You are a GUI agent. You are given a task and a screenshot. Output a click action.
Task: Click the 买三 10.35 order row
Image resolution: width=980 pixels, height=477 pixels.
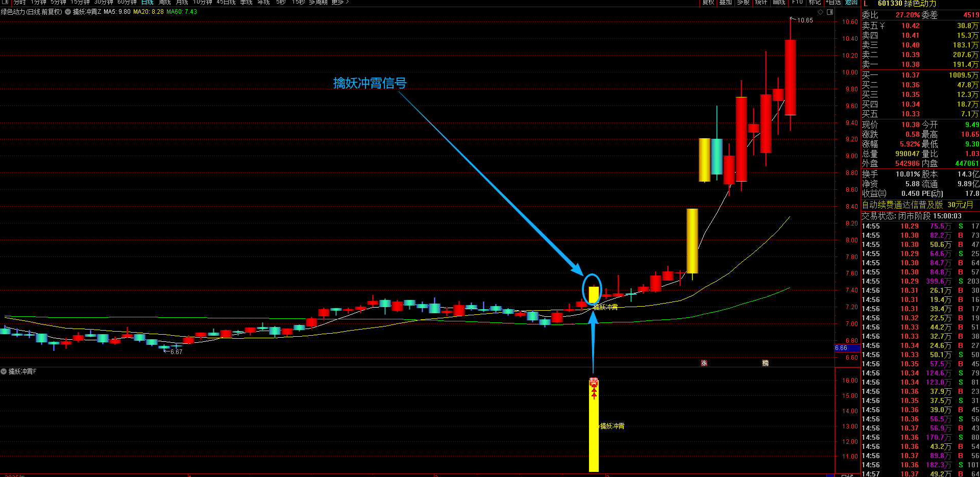pos(920,94)
